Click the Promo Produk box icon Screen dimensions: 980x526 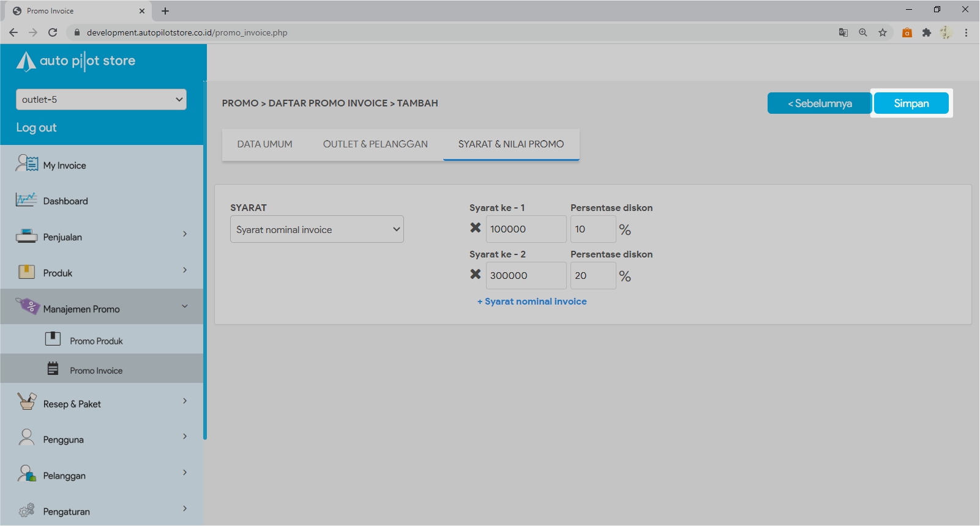(x=53, y=339)
